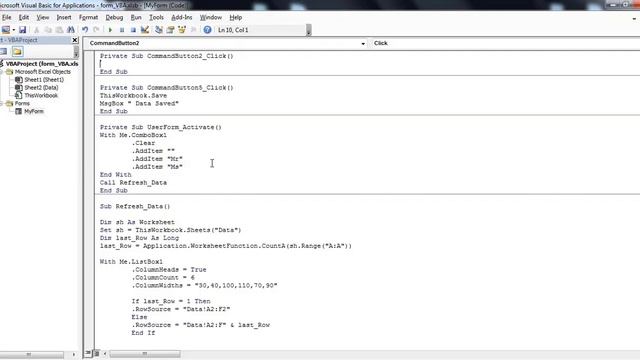Open Project Explorer from the toolbar

[x=159, y=30]
